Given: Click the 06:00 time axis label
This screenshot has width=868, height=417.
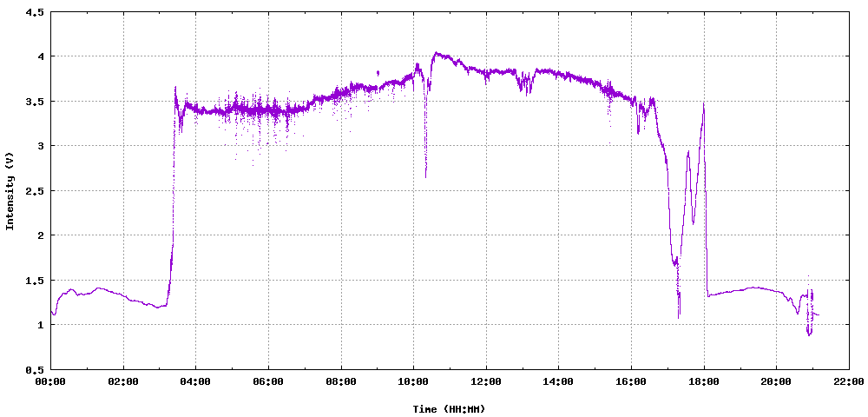Looking at the screenshot, I should tap(268, 381).
